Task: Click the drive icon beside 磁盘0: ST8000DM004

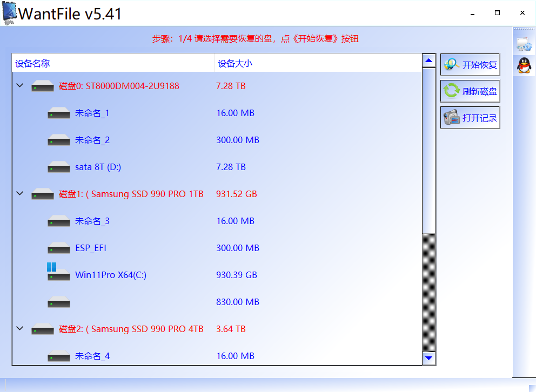Action: click(x=42, y=86)
